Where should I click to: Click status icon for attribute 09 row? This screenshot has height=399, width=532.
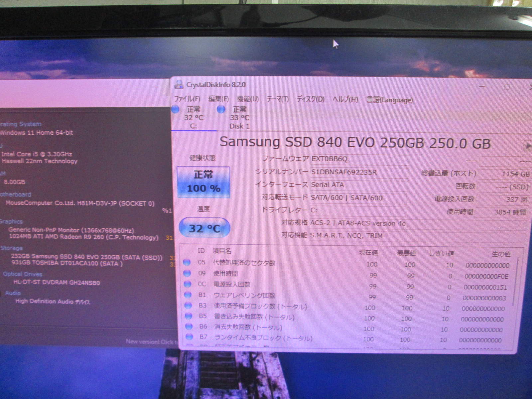point(187,273)
